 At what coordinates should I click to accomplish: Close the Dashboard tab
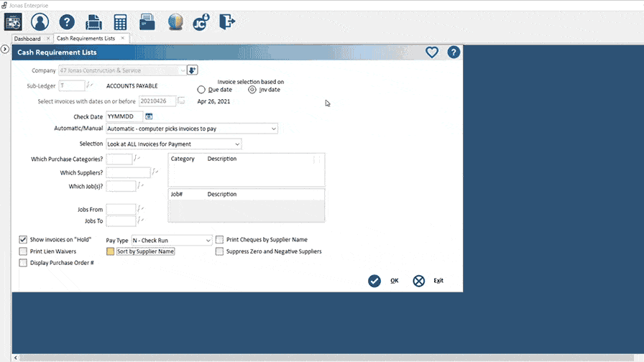[48, 39]
